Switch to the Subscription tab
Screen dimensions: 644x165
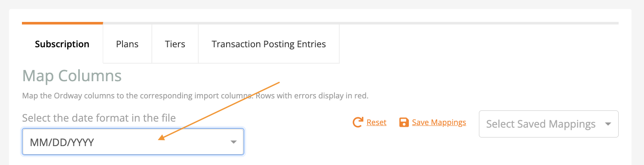click(x=62, y=44)
